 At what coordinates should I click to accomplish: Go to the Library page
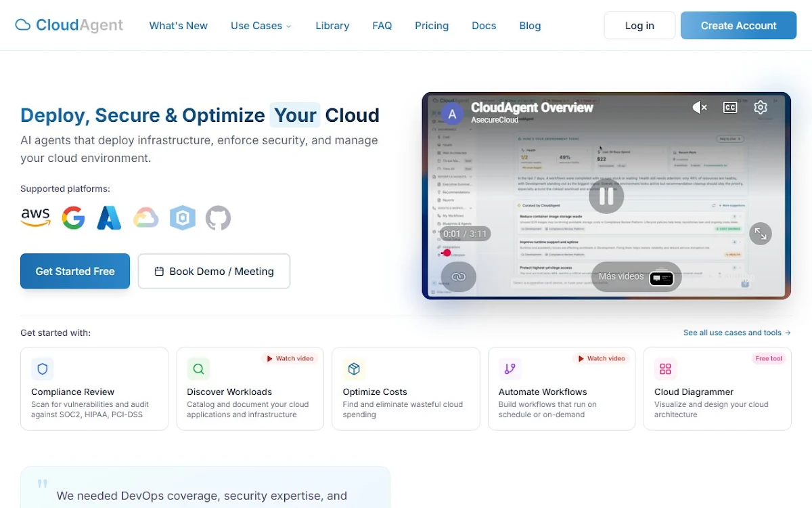coord(332,26)
